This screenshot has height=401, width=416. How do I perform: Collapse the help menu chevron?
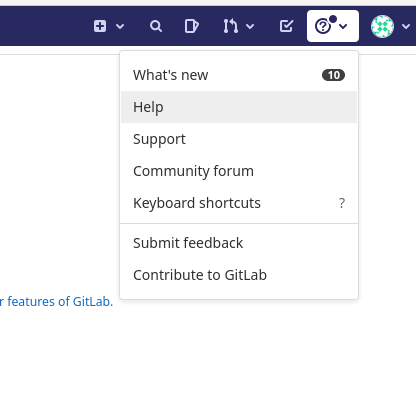tap(343, 26)
